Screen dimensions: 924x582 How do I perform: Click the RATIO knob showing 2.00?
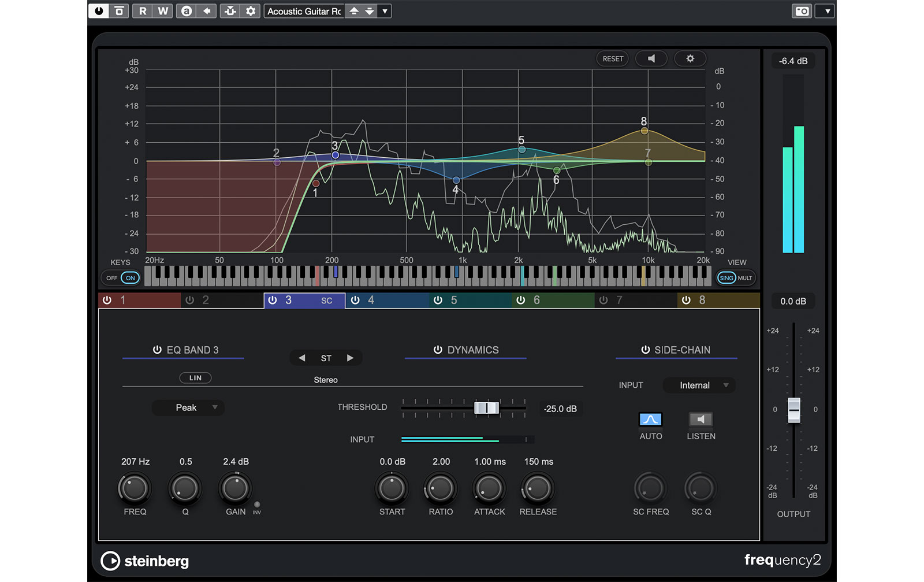[441, 488]
